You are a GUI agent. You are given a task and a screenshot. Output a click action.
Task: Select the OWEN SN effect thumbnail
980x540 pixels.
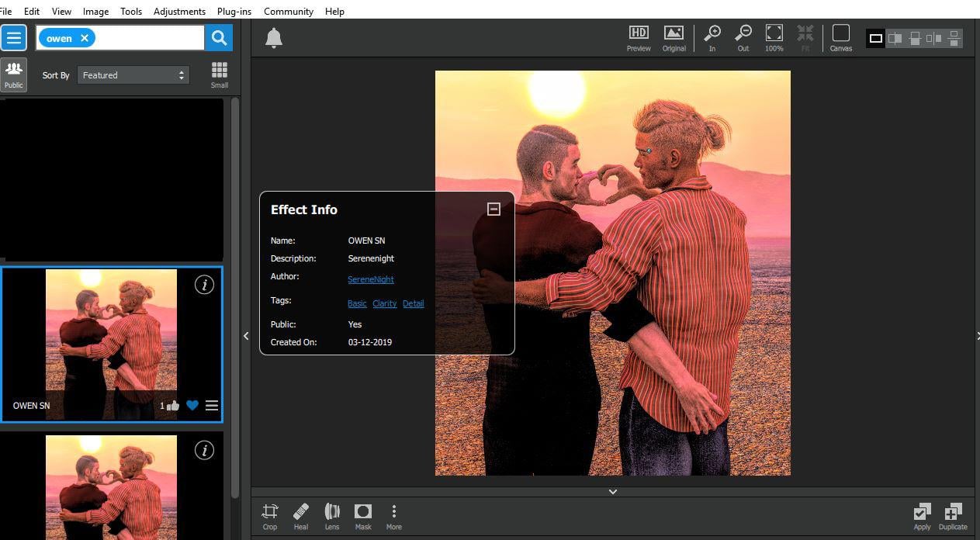point(111,344)
